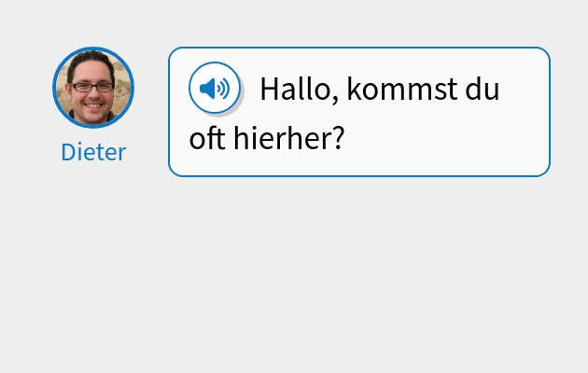Click the question mark ending the sentence

[339, 139]
